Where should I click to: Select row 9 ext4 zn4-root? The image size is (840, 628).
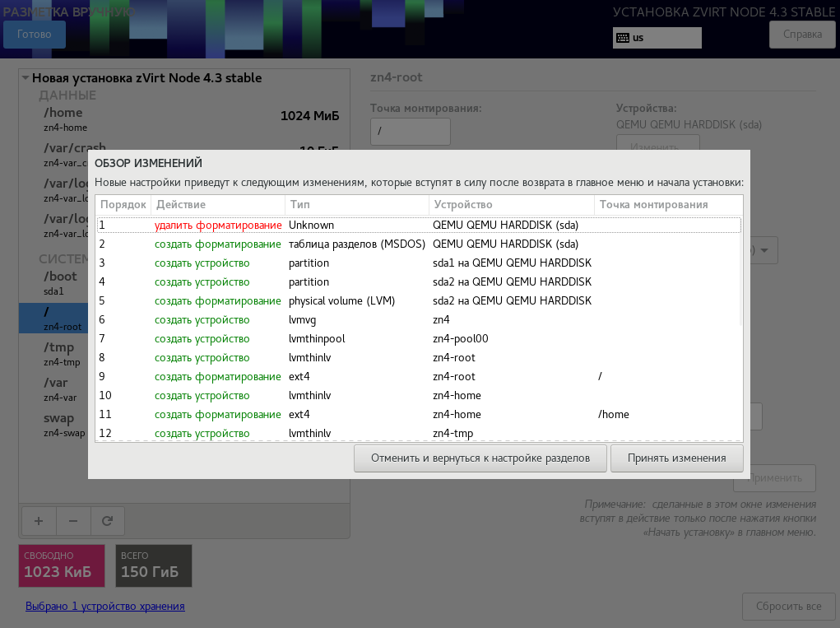pos(419,377)
